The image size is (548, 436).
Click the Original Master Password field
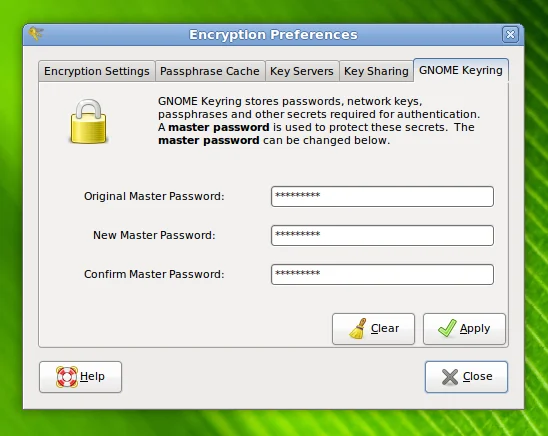(x=382, y=196)
